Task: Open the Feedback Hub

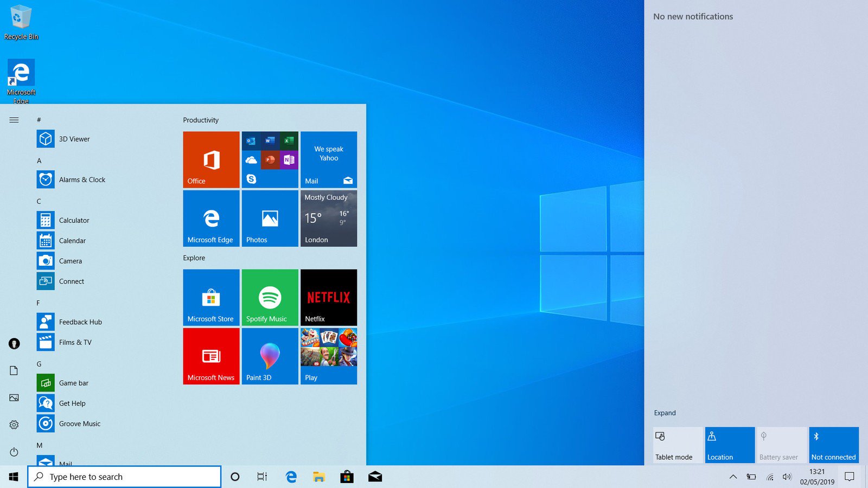Action: point(80,322)
